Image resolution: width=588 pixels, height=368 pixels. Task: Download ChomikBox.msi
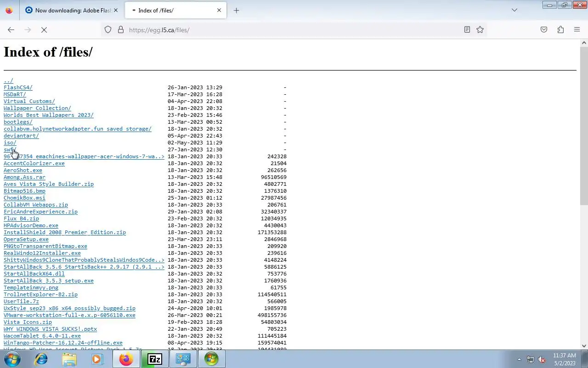pyautogui.click(x=24, y=198)
